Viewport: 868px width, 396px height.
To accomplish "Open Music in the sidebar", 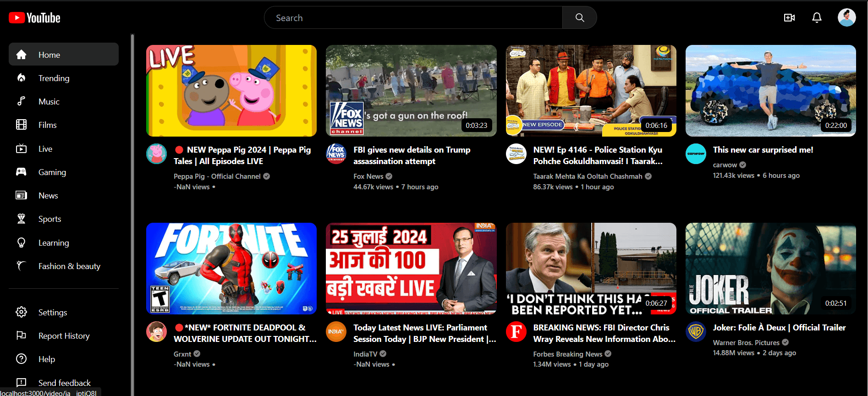I will pyautogui.click(x=64, y=101).
